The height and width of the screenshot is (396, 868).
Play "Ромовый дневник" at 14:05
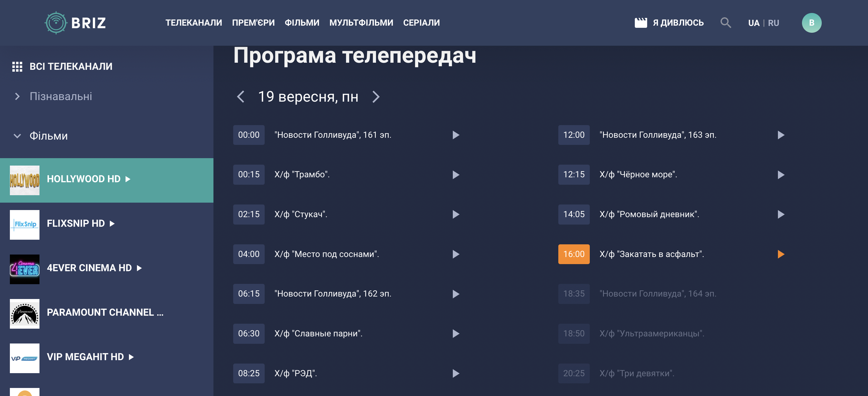coord(780,214)
